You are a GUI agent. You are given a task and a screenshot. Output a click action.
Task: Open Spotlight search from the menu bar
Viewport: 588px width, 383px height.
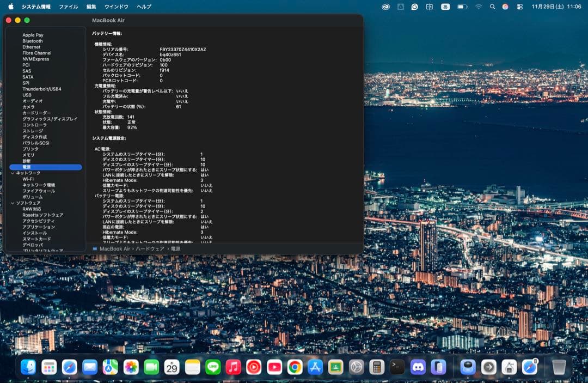492,6
